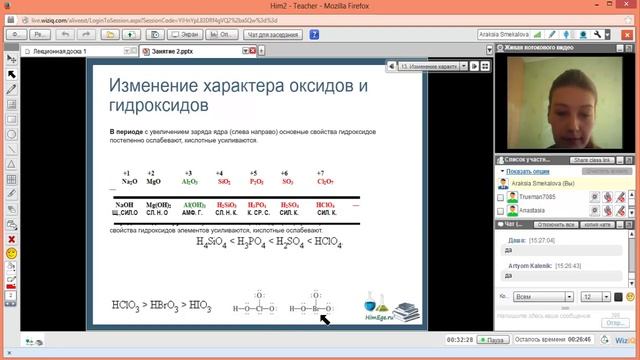The image size is (640, 360).
Task: Open the smiley emoticon stamp tool
Action: coord(11,253)
